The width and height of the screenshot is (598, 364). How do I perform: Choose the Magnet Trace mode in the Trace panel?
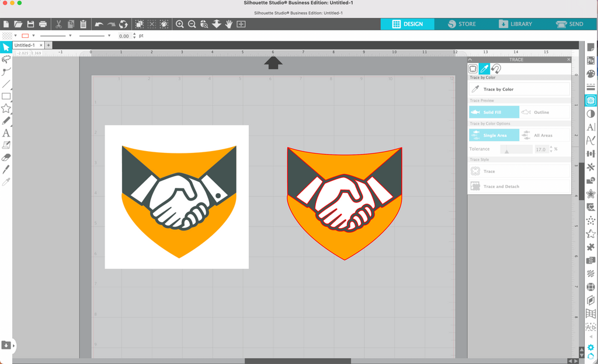click(x=495, y=69)
